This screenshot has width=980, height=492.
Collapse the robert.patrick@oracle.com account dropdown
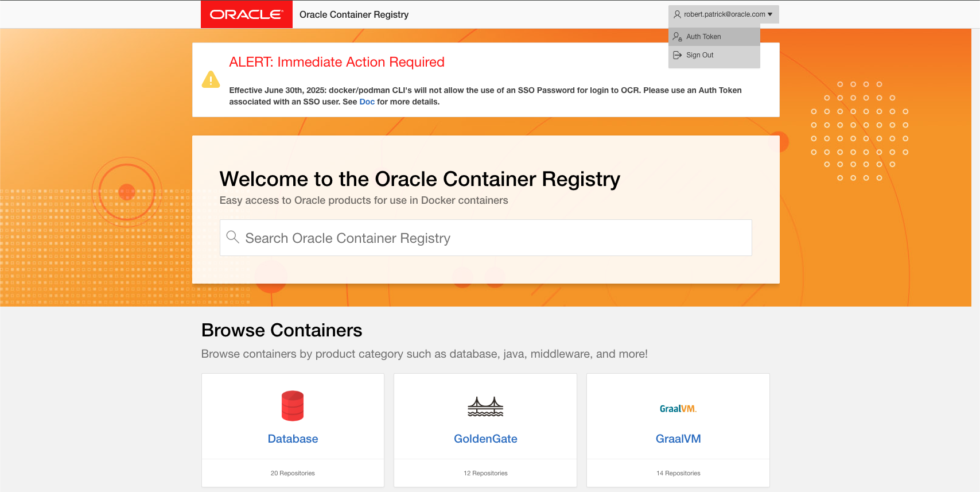pyautogui.click(x=724, y=14)
